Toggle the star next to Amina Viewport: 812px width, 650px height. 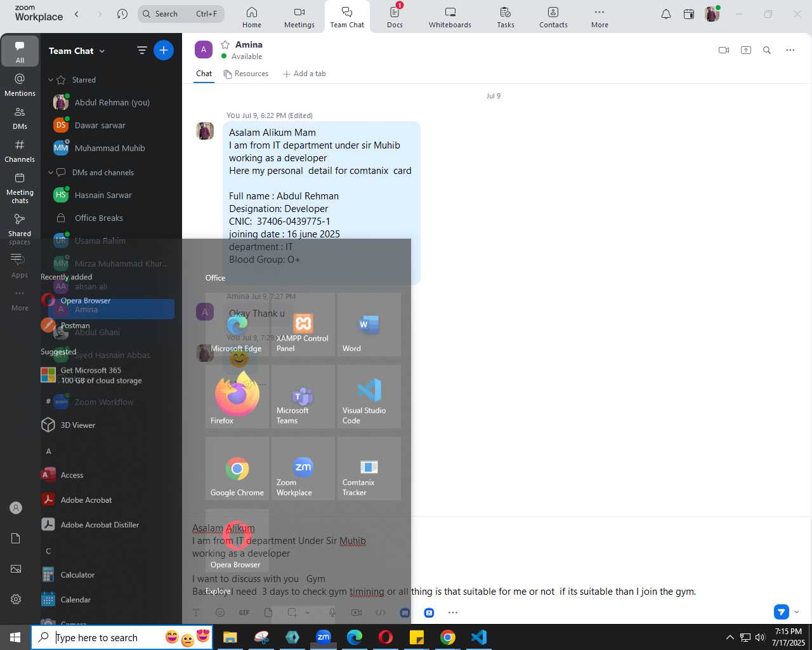click(x=225, y=44)
